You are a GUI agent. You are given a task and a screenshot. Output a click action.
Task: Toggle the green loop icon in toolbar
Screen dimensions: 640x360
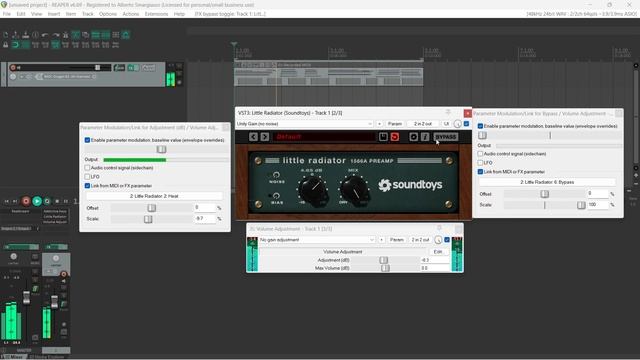click(16, 45)
